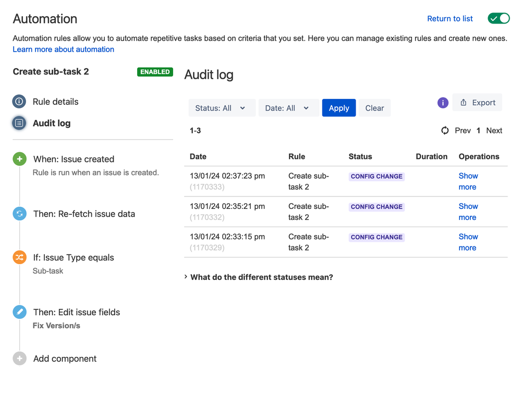Click the grey Add component plus icon

pyautogui.click(x=20, y=359)
